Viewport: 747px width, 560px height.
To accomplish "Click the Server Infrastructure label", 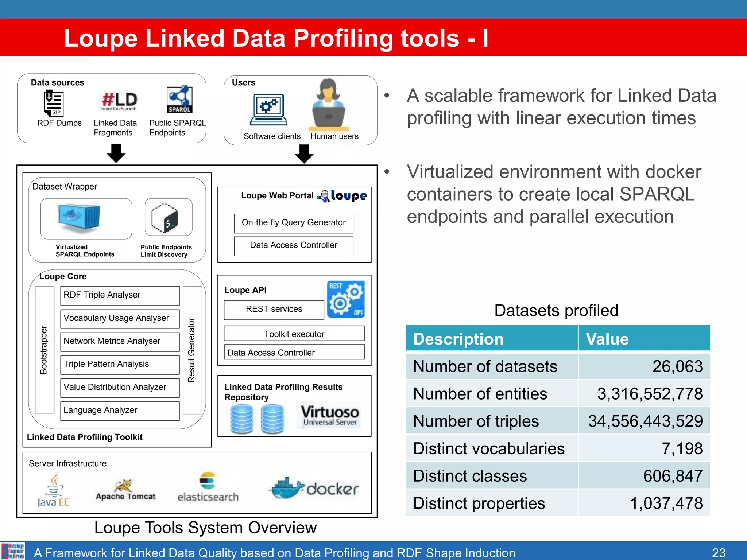I will [x=67, y=463].
